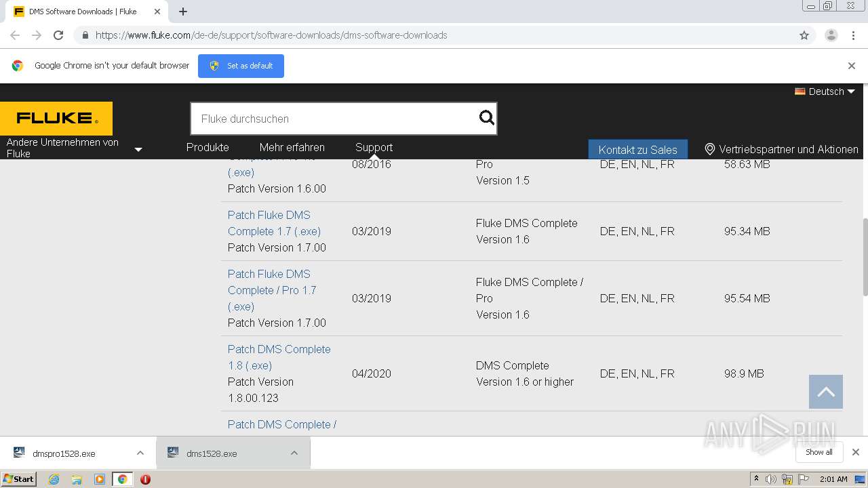Click the back-to-top arrow button
Screen dimensions: 868x488
pos(826,392)
